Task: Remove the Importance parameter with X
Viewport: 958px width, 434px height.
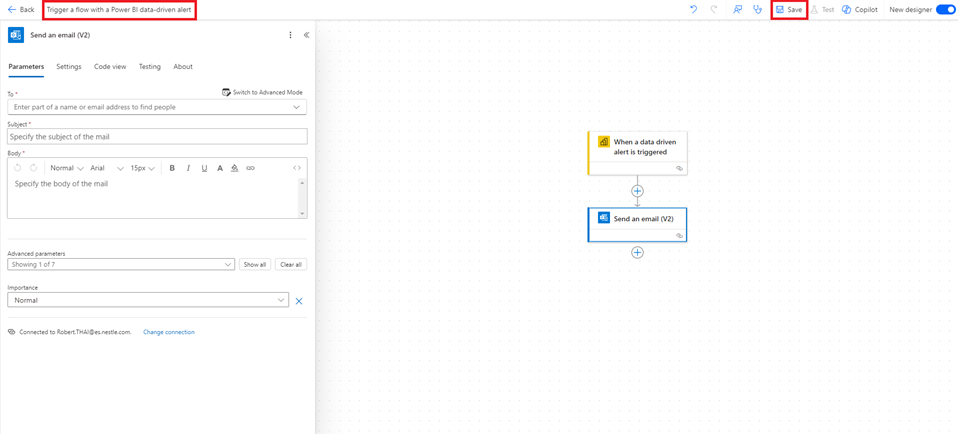Action: [x=299, y=301]
